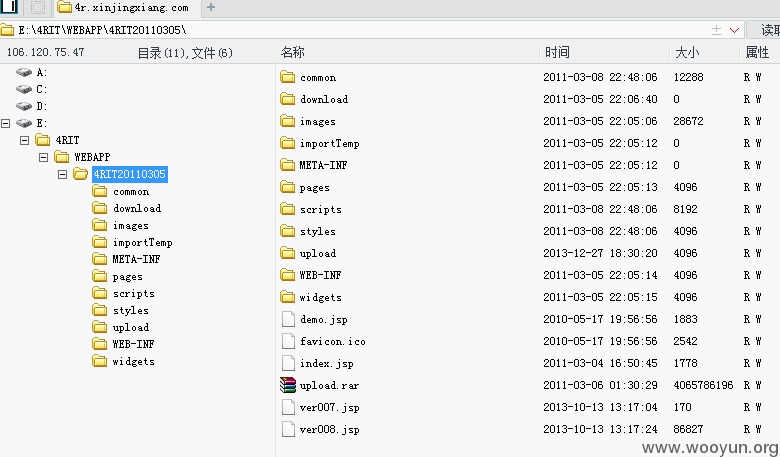Image resolution: width=780 pixels, height=457 pixels.
Task: Select common folder in the tree
Action: click(x=131, y=191)
